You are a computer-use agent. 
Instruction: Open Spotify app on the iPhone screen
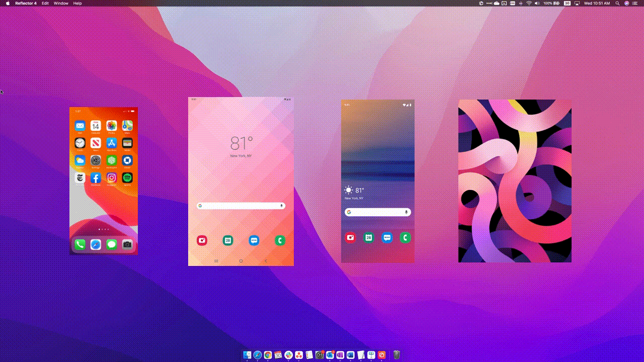pyautogui.click(x=127, y=177)
